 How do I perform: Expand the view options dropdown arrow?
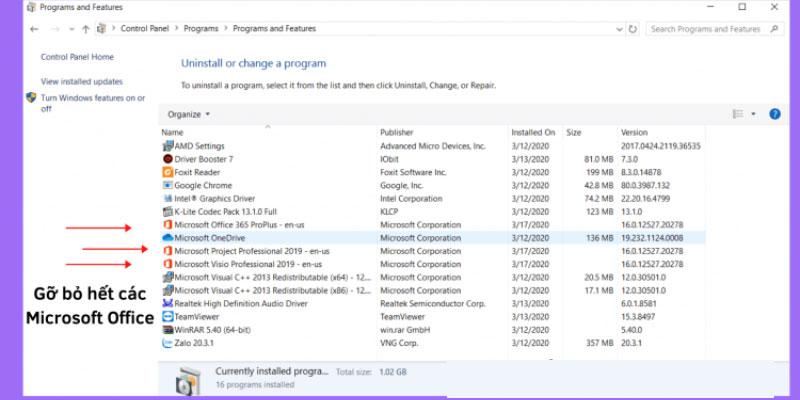click(753, 114)
